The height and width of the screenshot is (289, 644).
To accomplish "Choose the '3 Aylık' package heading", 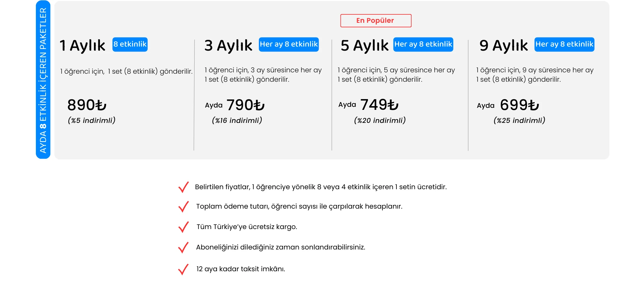I will coord(228,46).
